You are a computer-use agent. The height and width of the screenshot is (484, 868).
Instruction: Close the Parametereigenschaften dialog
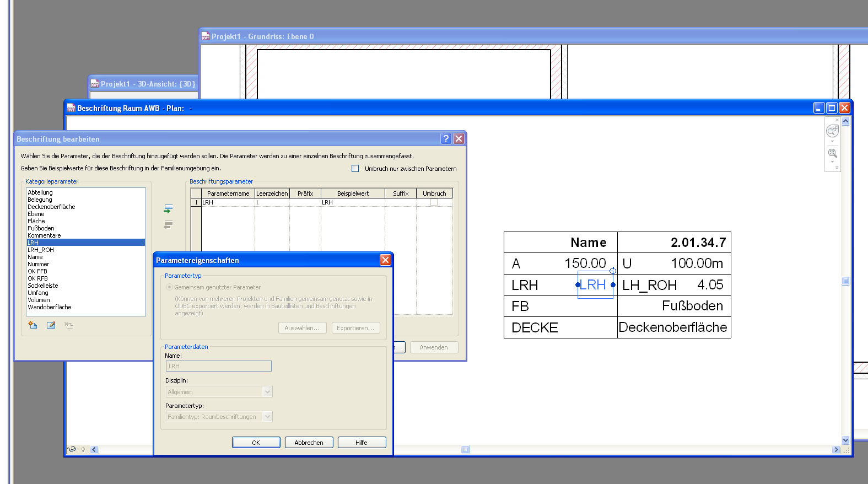(385, 260)
